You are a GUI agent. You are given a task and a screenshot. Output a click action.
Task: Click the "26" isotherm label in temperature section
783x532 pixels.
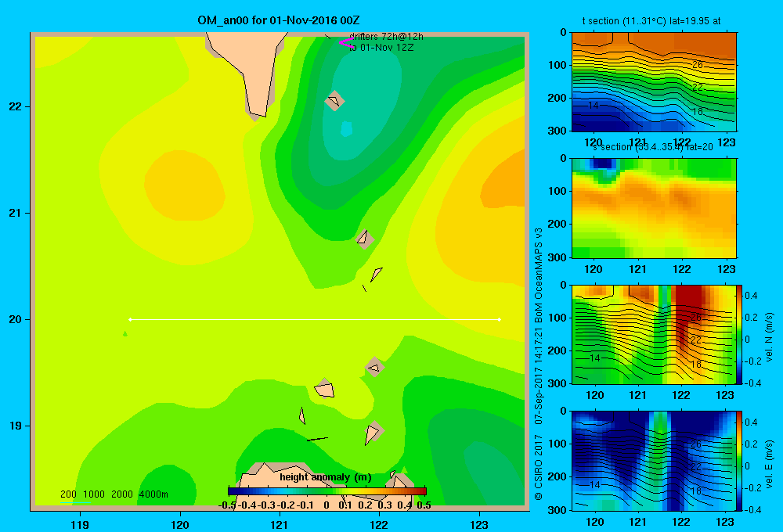[x=698, y=64]
